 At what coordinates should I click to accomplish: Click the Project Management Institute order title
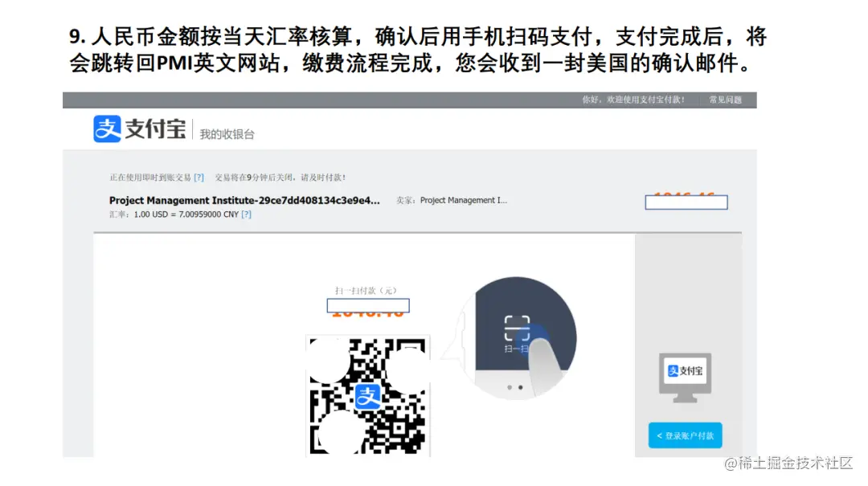(244, 200)
